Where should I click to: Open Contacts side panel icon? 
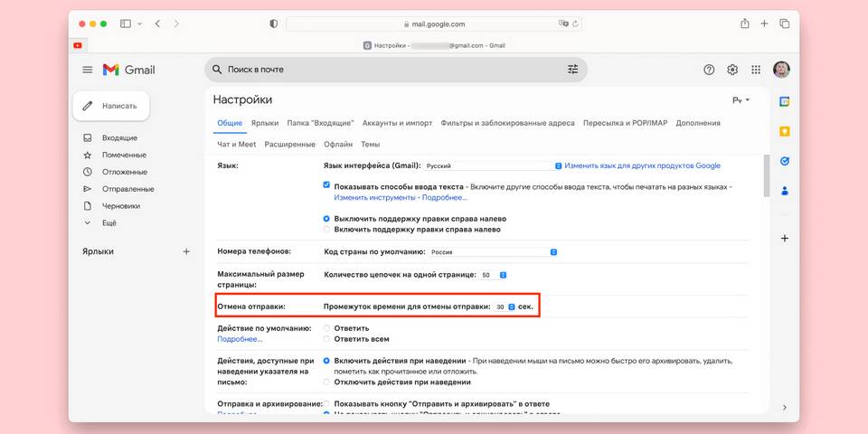pyautogui.click(x=785, y=191)
